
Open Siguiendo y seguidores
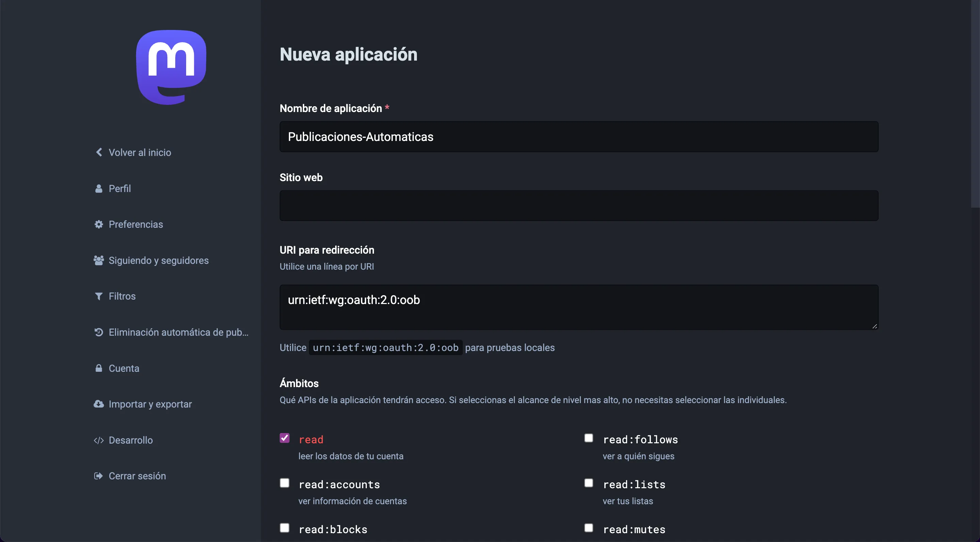(158, 260)
